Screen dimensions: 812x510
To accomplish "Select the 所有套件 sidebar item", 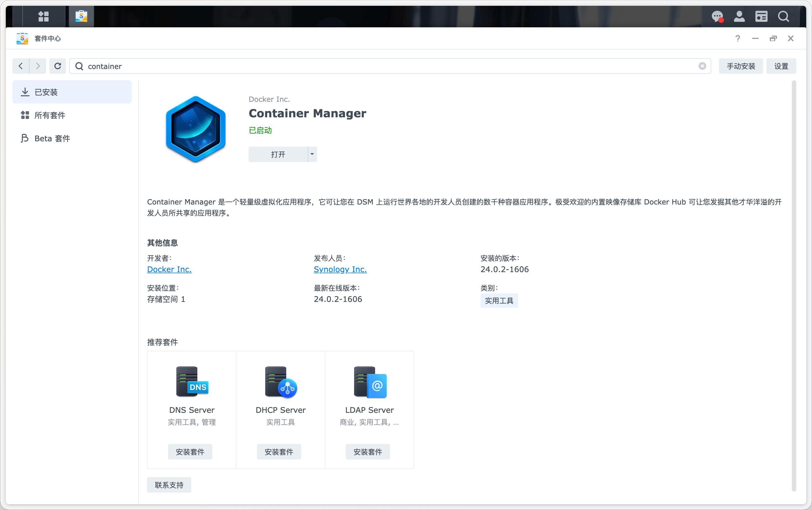I will (72, 115).
